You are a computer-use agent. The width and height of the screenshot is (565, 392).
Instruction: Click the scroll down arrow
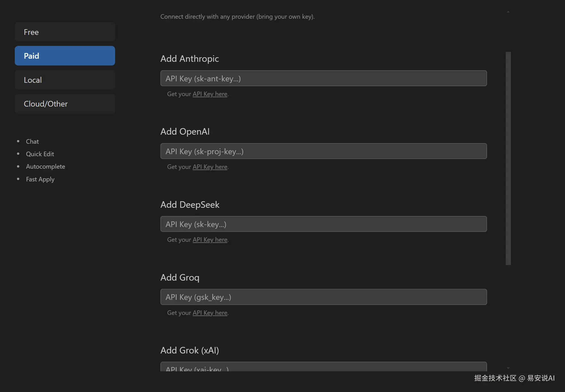508,368
